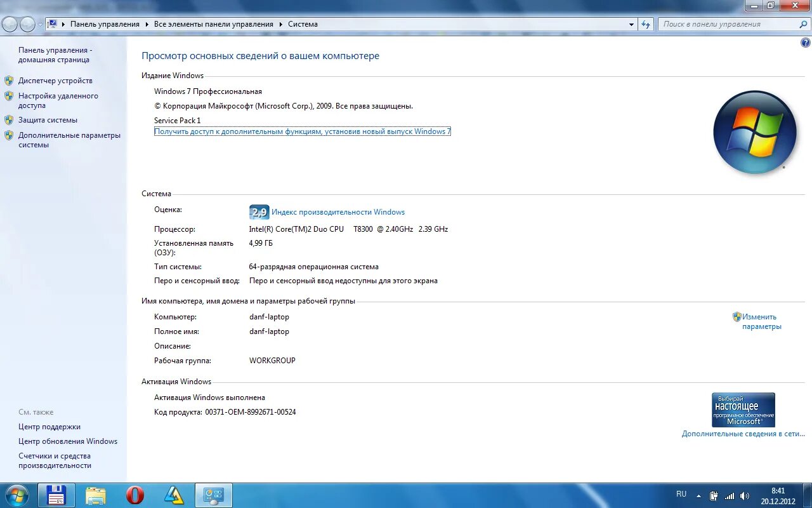The width and height of the screenshot is (812, 508).
Task: Open the volume speaker tray icon
Action: 745,496
